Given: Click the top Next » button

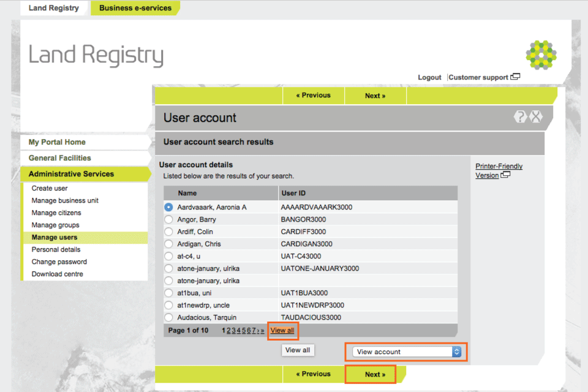Looking at the screenshot, I should [x=375, y=96].
